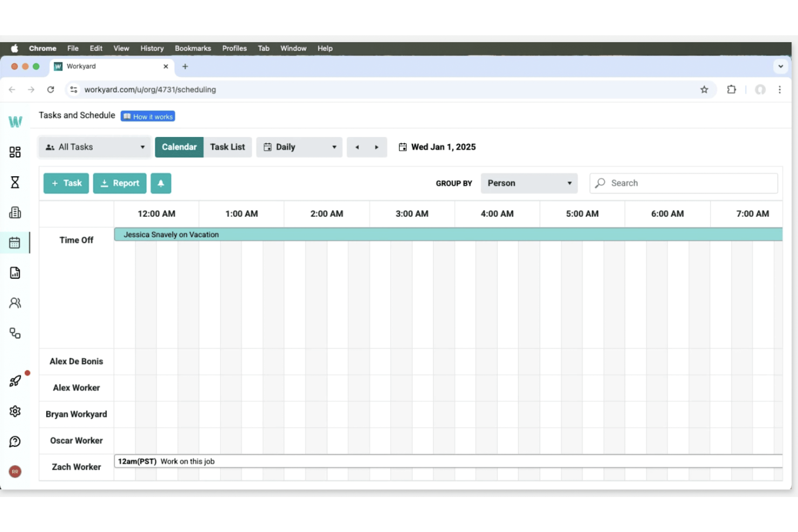Open the reports document icon
This screenshot has width=798, height=532.
pyautogui.click(x=15, y=273)
